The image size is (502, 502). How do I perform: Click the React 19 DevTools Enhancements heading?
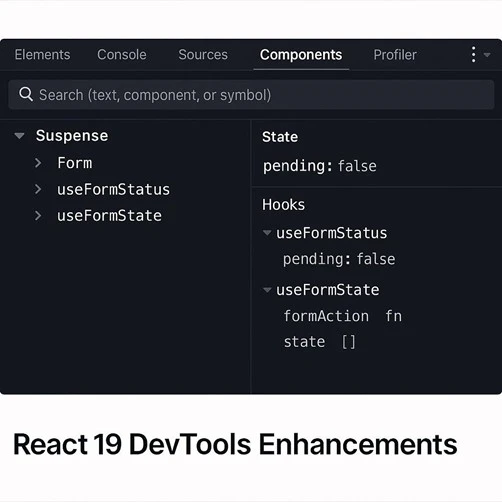pyautogui.click(x=235, y=444)
